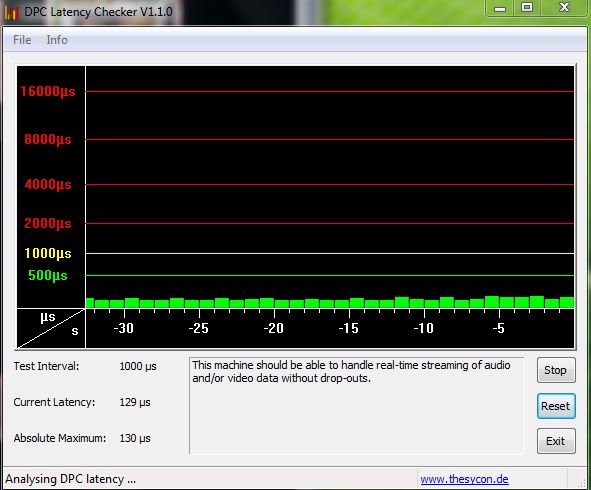This screenshot has width=591, height=490.
Task: Maximize the DPC Latency Checker window
Action: [x=527, y=8]
